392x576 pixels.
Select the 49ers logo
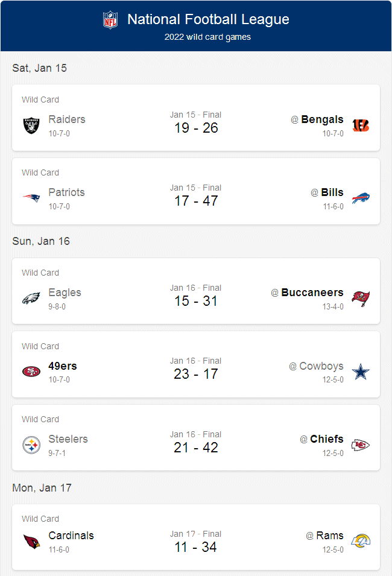[x=31, y=370]
